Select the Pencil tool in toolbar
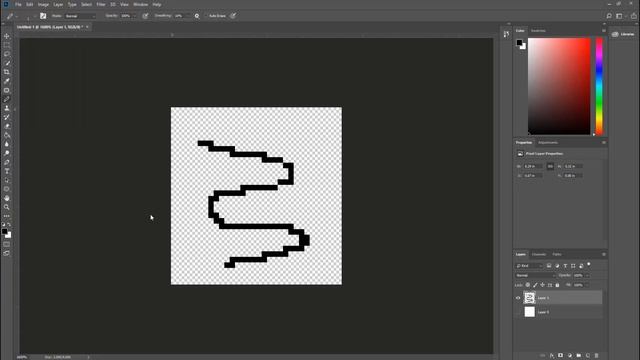Screen dimensions: 640x360 7,99
